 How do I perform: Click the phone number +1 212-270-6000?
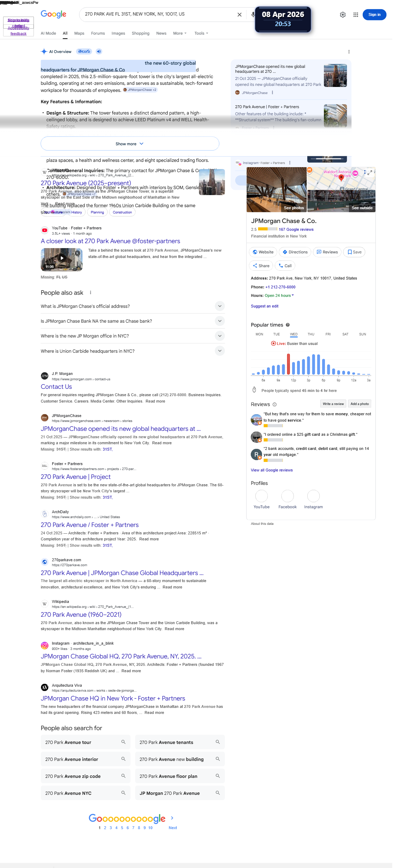[x=280, y=287]
